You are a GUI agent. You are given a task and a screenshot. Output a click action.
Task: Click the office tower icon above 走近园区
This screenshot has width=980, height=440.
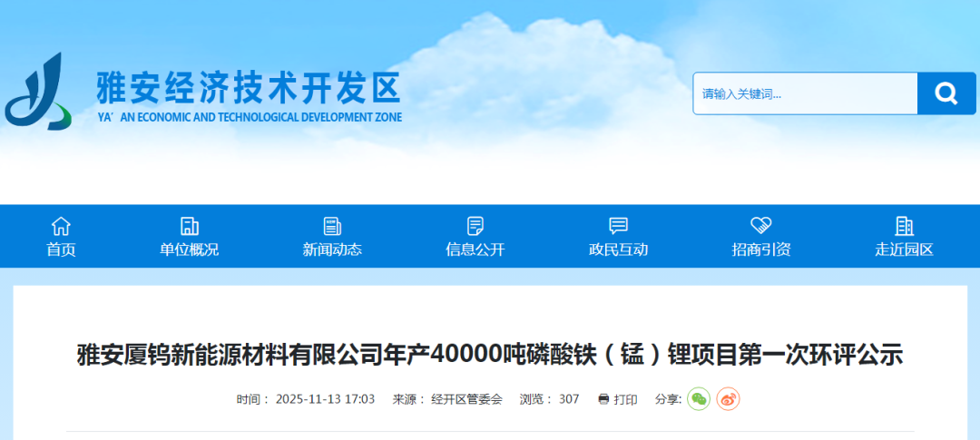(904, 226)
